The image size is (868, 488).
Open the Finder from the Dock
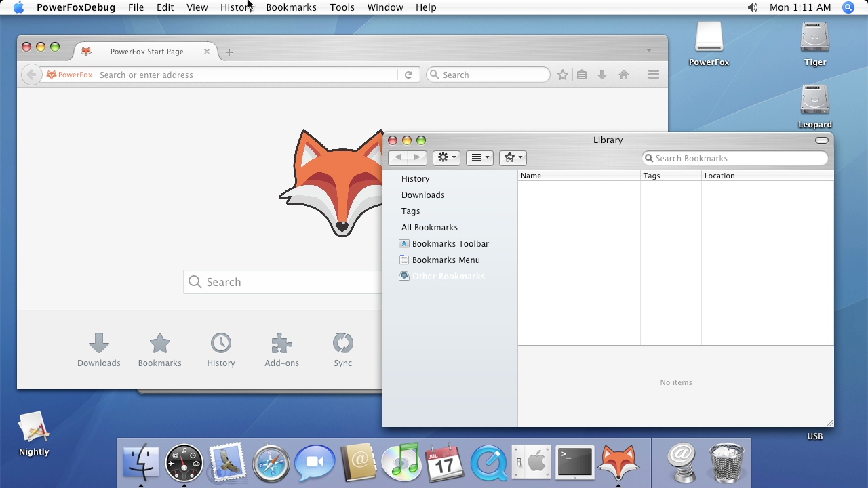[141, 463]
